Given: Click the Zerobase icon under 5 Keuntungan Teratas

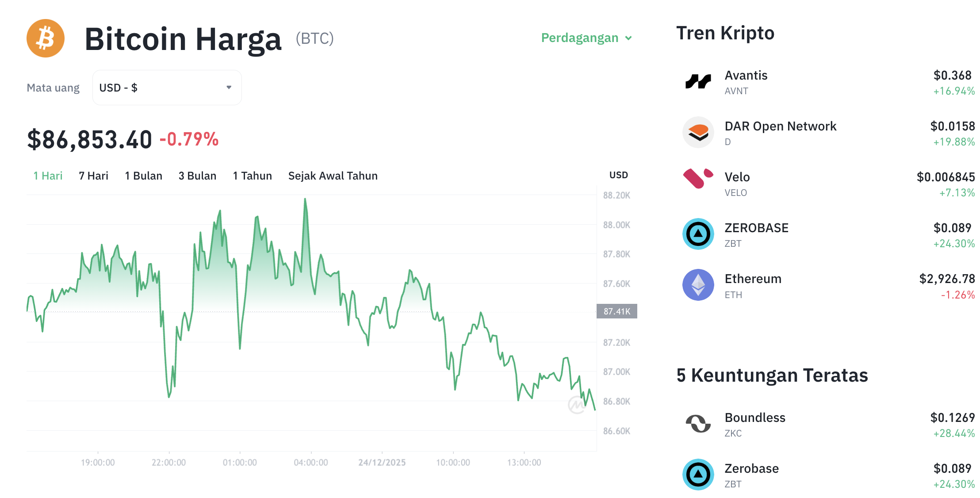Looking at the screenshot, I should [698, 475].
